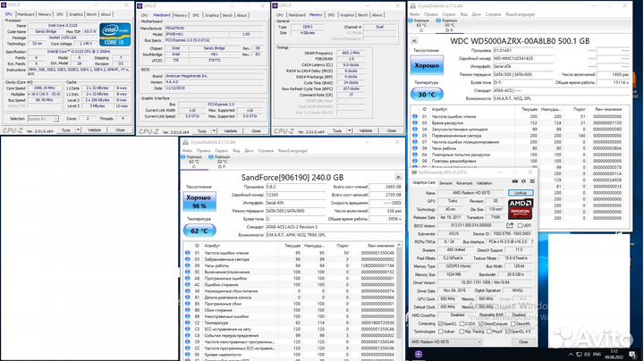This screenshot has width=644, height=361.
Task: Toggle the Vulkan checkbox
Action: pyautogui.click(x=441, y=331)
